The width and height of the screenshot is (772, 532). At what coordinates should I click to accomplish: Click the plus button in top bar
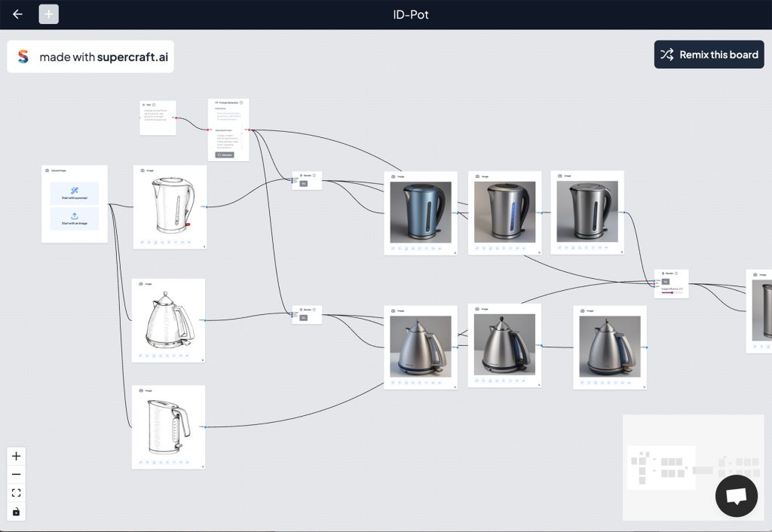coord(49,14)
